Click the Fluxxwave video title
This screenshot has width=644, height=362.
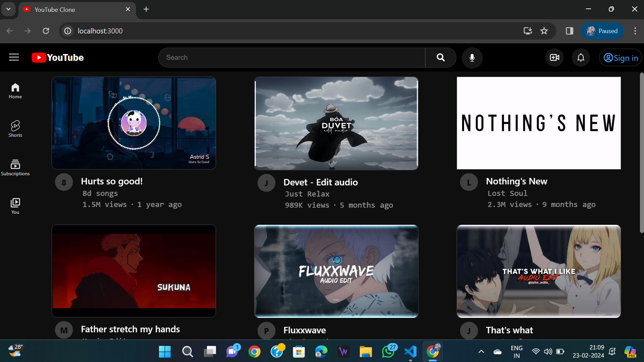[304, 330]
